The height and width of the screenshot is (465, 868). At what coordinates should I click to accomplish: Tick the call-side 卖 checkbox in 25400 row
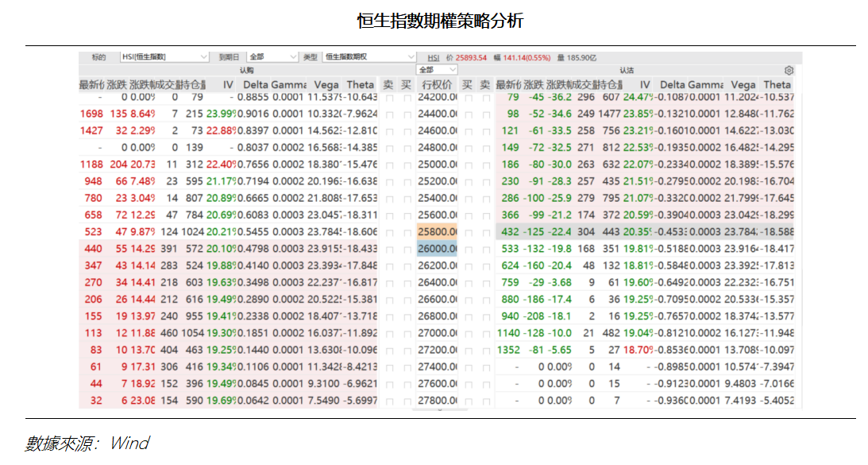tap(389, 200)
